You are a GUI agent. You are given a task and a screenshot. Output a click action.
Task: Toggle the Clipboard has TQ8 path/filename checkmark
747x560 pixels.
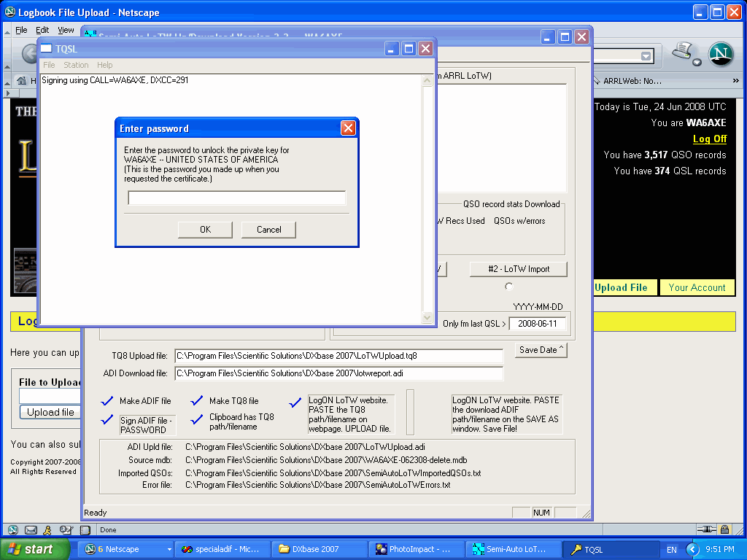coord(197,419)
